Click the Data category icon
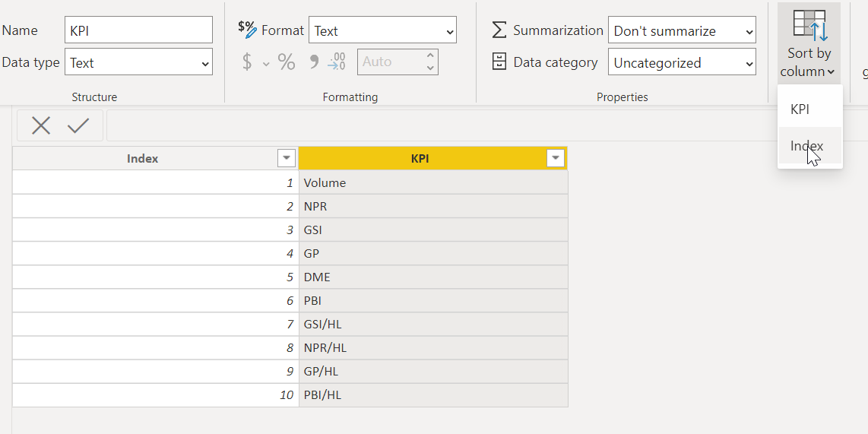The image size is (868, 434). click(499, 62)
